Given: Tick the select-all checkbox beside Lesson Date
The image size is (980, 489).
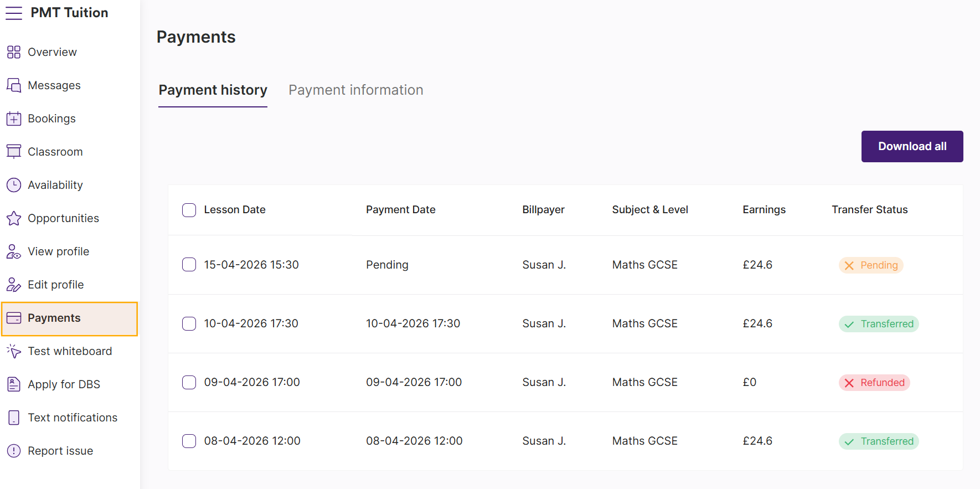Looking at the screenshot, I should 189,210.
